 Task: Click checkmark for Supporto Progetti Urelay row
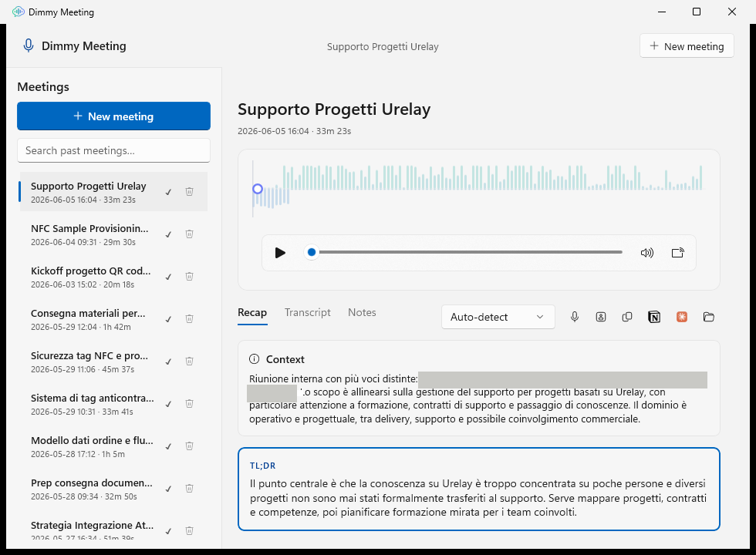tap(168, 192)
